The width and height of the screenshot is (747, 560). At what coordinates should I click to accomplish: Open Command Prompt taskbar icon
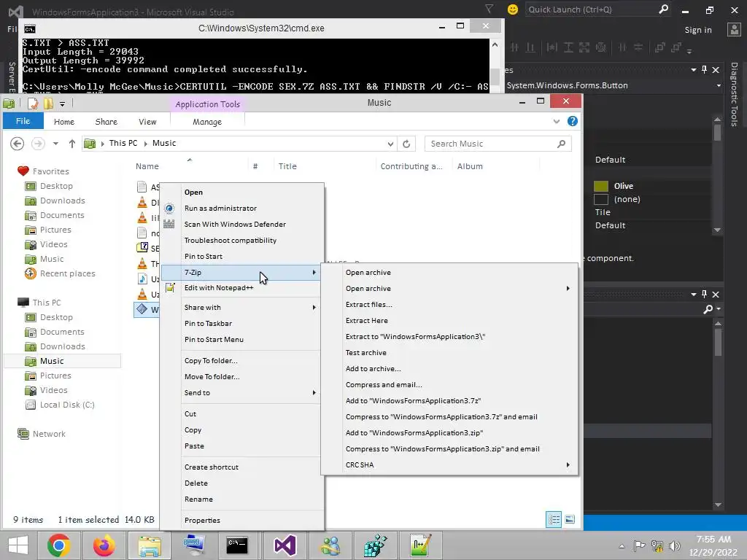237,545
